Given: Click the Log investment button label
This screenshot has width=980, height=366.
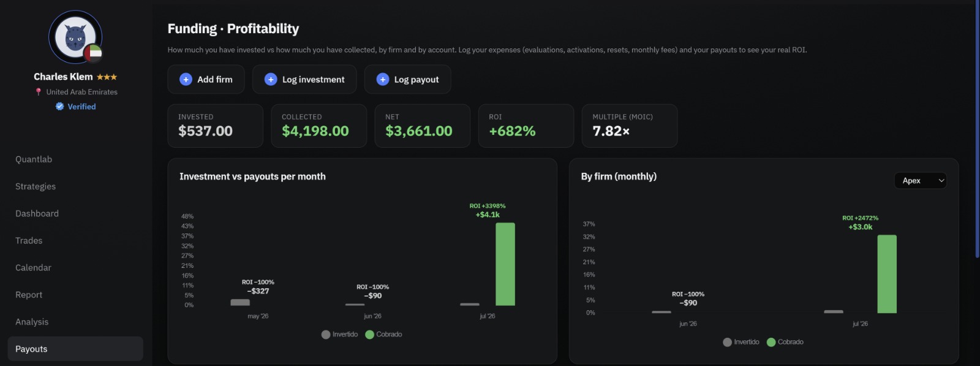Looking at the screenshot, I should [x=314, y=80].
